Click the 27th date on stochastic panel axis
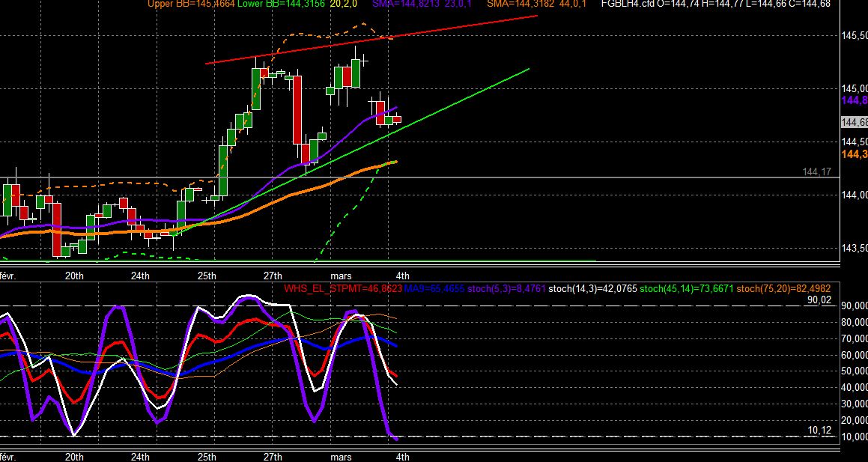 (x=273, y=457)
